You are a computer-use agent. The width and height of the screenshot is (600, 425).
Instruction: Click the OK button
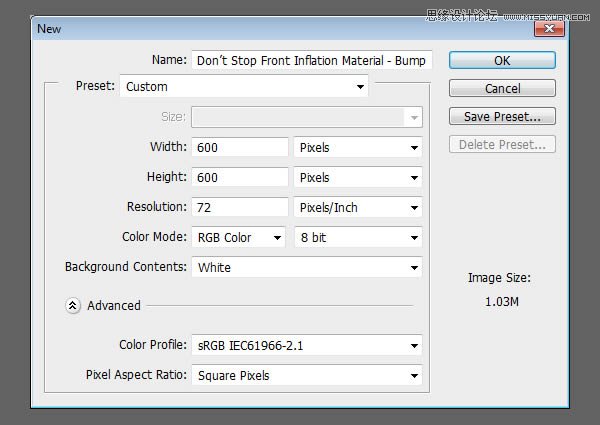pyautogui.click(x=502, y=60)
